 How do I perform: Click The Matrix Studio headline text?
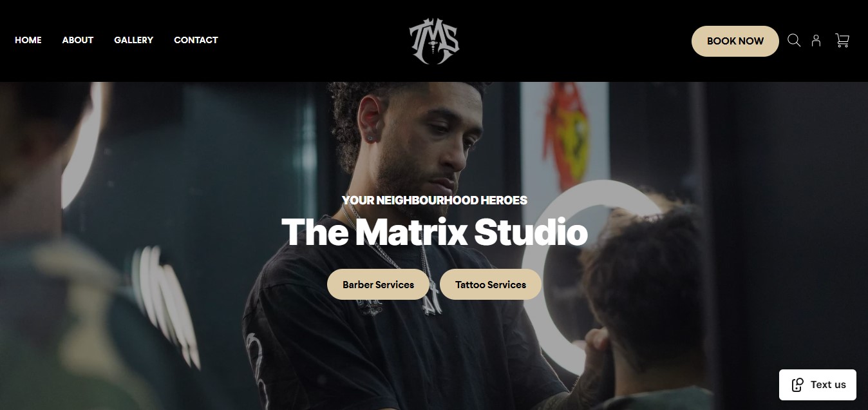434,232
